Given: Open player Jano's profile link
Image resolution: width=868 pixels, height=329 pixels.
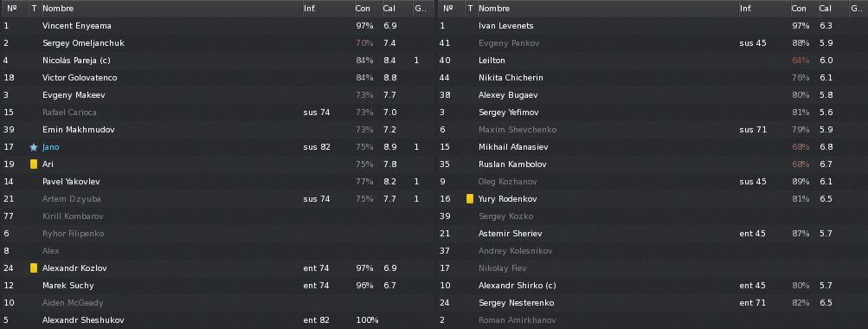Looking at the screenshot, I should click(50, 147).
